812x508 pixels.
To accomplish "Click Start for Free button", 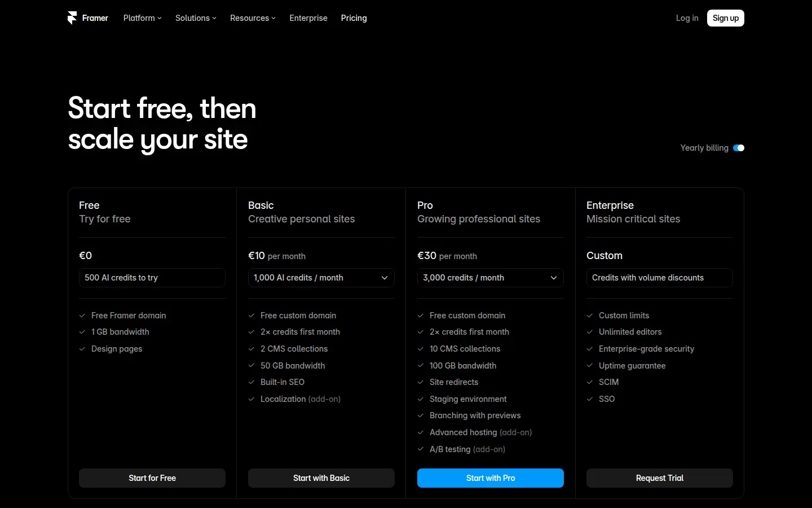I will click(x=152, y=478).
